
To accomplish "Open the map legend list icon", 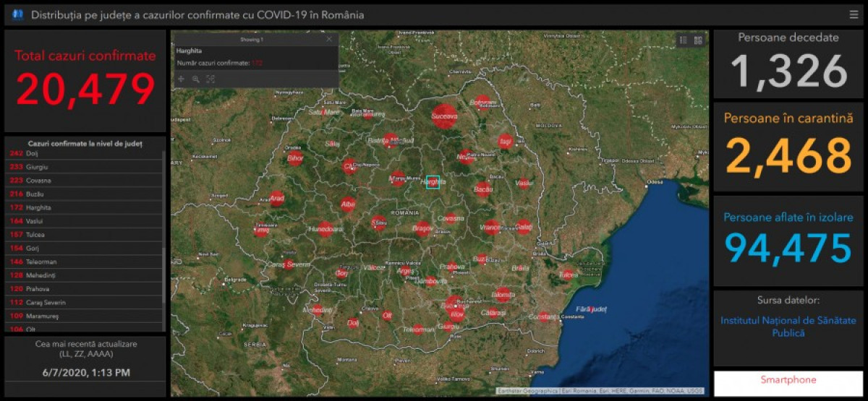I will [x=683, y=40].
